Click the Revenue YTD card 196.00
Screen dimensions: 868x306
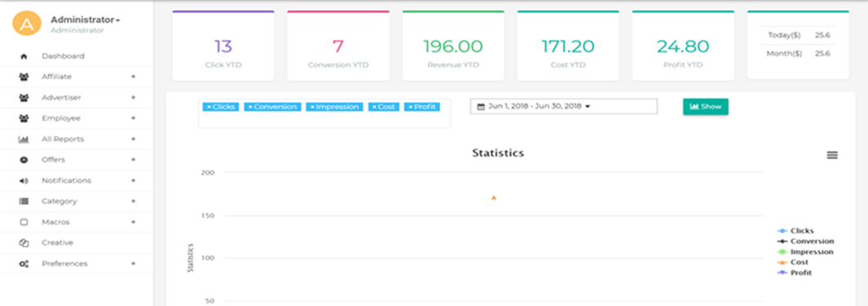pyautogui.click(x=453, y=46)
